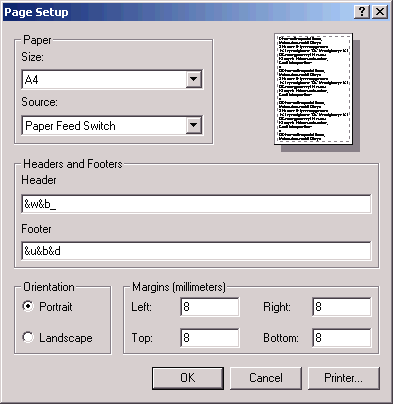The width and height of the screenshot is (393, 404).
Task: Click the A4 size combo box
Action: point(112,79)
